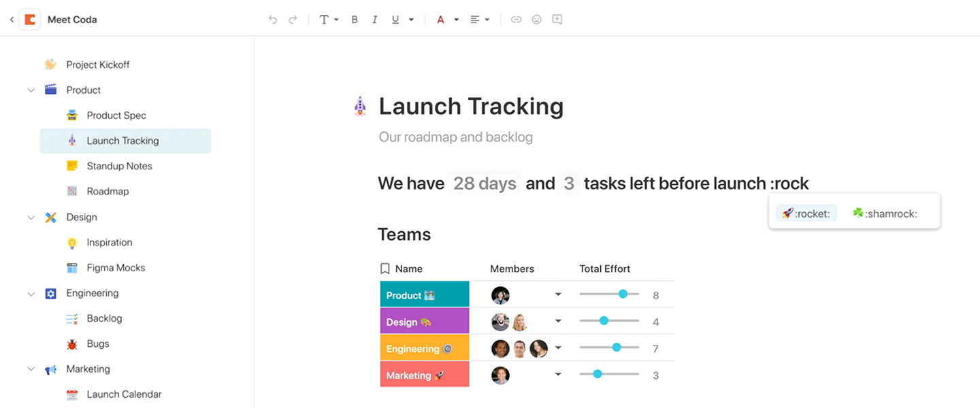Click the Teams table heading
The image size is (980, 408).
click(404, 235)
